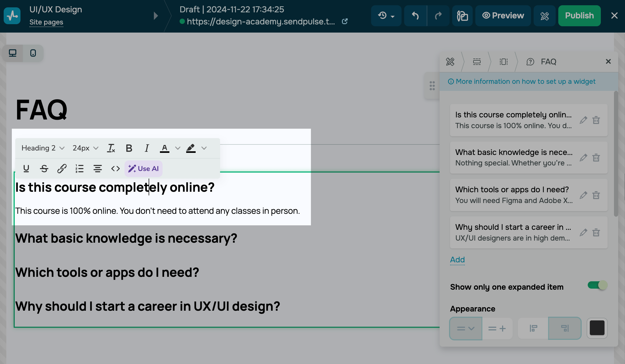
Task: Delete the 'Which tools or apps' FAQ item
Action: [596, 195]
